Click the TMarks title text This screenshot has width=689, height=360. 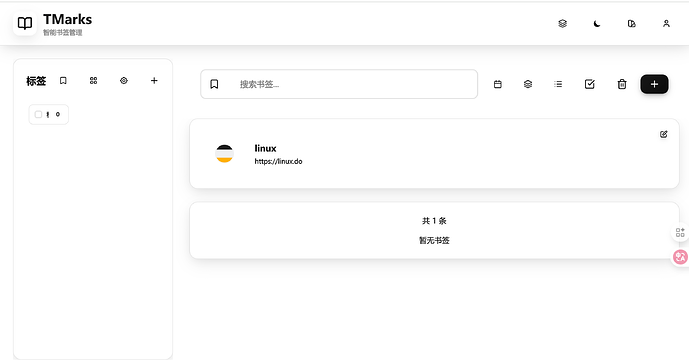click(67, 19)
